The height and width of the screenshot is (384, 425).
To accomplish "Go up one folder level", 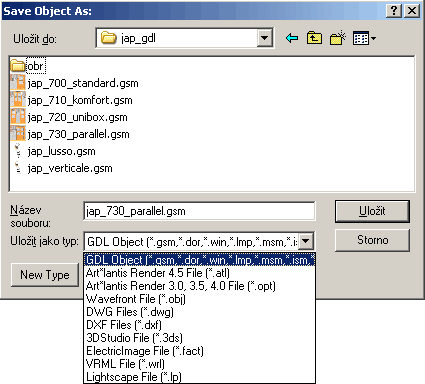I will 314,38.
